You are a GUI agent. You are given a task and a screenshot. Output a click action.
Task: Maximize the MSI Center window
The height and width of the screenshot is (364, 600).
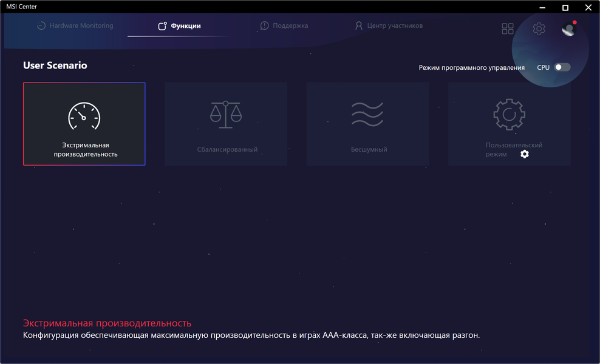point(565,7)
